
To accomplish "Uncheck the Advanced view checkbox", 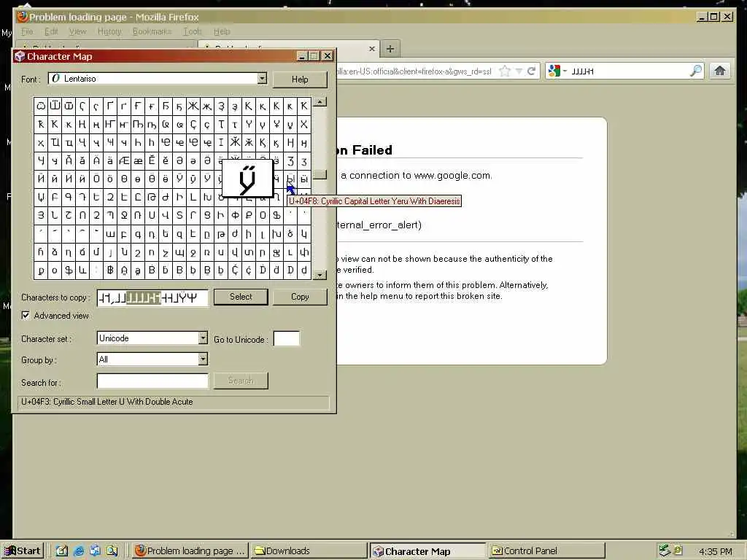I will (26, 315).
